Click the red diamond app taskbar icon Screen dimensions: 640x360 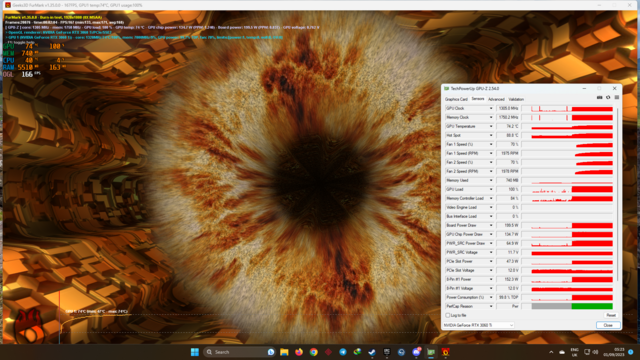pos(328,352)
